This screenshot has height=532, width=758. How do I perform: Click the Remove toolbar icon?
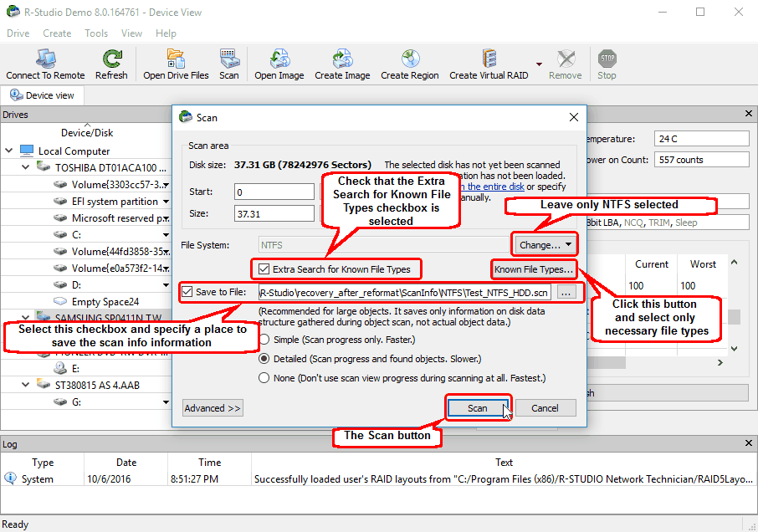[566, 59]
